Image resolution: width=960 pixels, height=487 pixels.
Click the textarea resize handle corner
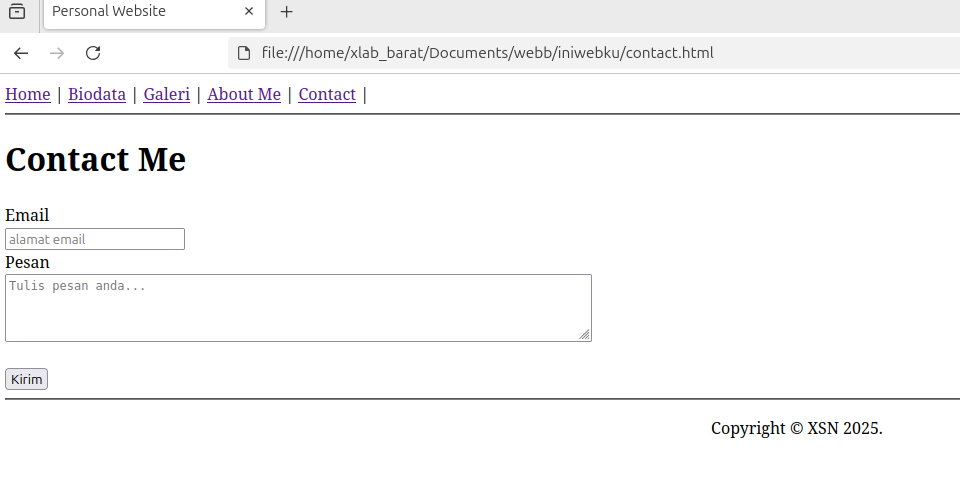584,334
